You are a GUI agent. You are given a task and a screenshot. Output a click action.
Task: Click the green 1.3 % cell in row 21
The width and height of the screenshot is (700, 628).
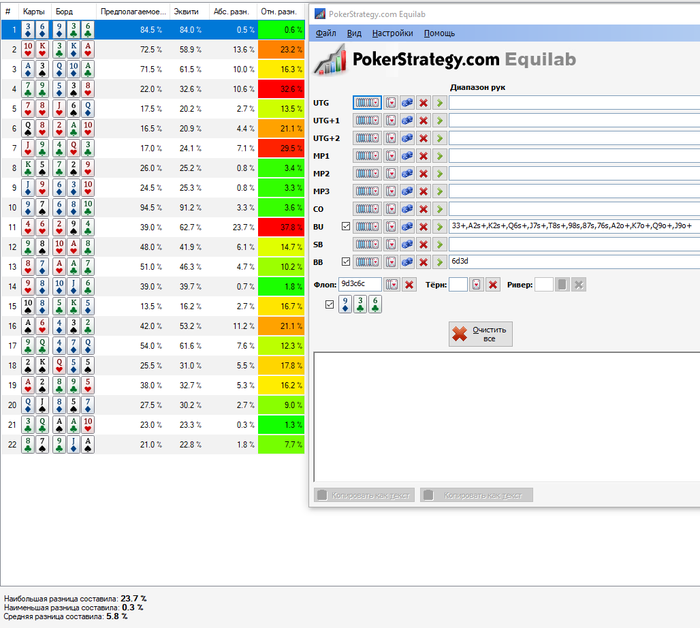pos(281,425)
